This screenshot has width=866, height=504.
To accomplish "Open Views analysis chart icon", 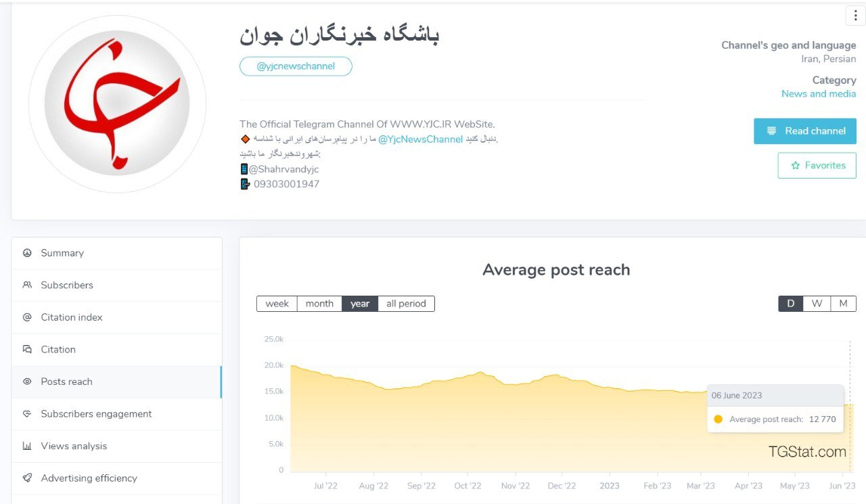I will [27, 446].
